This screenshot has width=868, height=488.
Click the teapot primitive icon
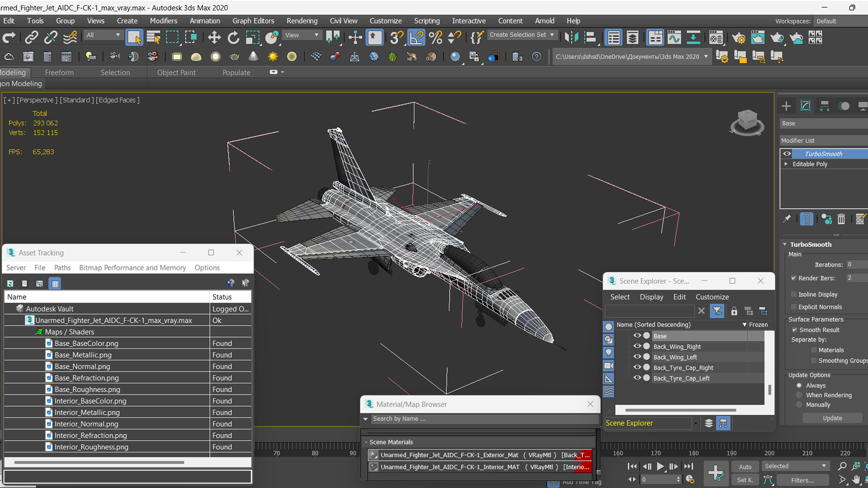[x=234, y=56]
